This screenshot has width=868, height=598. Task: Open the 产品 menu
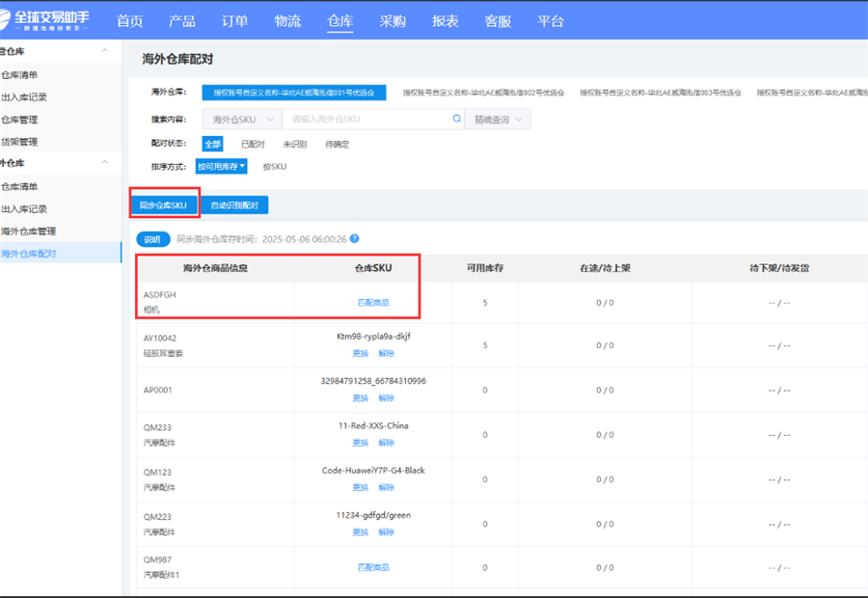coord(182,21)
